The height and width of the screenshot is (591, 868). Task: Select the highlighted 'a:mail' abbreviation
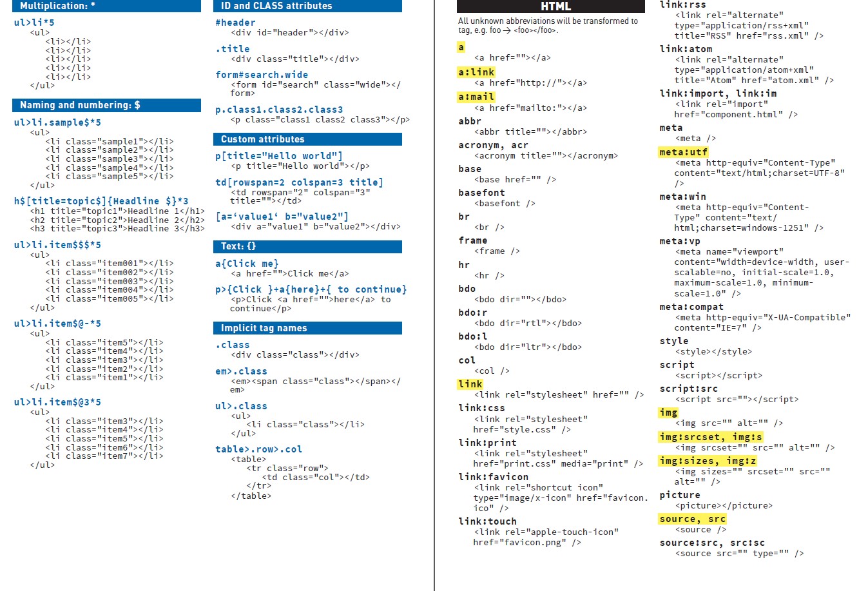tap(476, 97)
